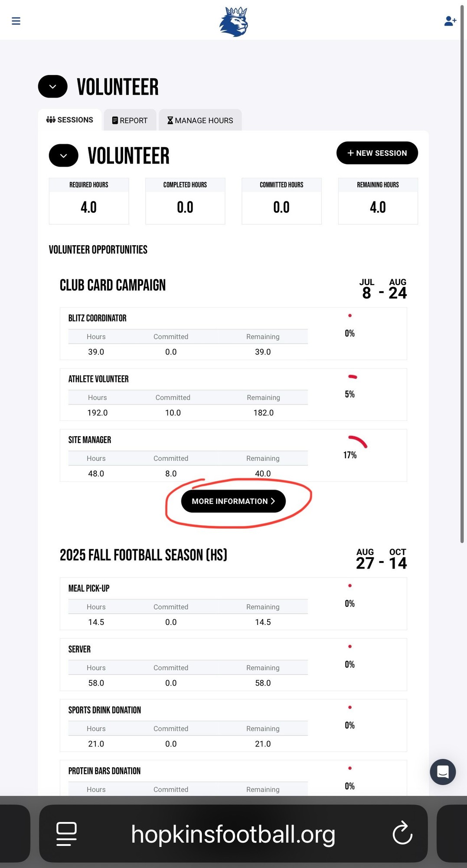Open the chat support bubble

(x=442, y=772)
